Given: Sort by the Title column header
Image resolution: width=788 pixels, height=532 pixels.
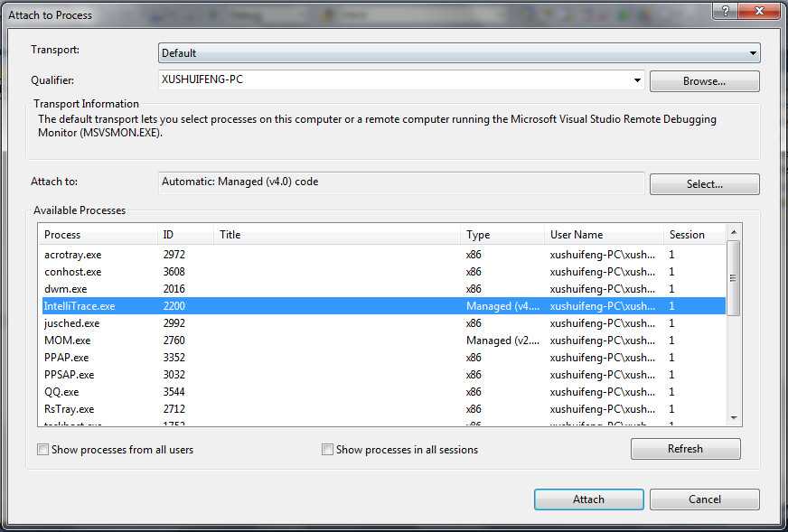Looking at the screenshot, I should click(337, 235).
